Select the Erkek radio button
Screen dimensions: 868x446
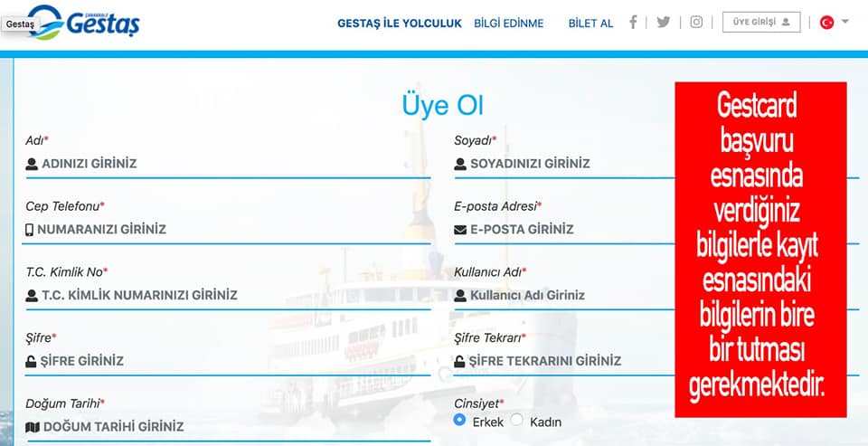pos(459,420)
